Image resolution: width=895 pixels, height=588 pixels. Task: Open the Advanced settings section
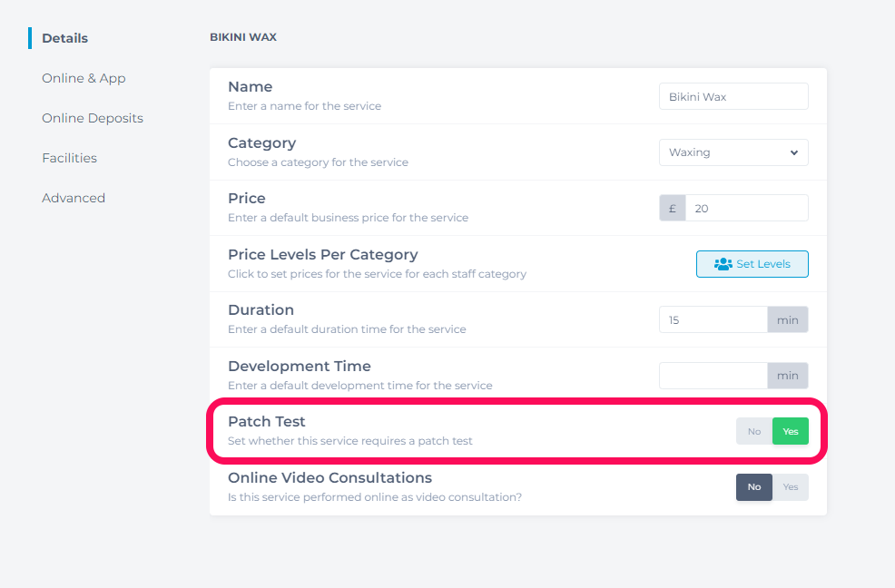pos(74,198)
